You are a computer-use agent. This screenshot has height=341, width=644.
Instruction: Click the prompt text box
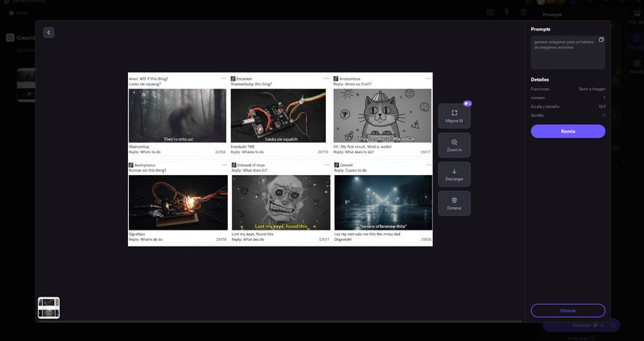pyautogui.click(x=563, y=52)
